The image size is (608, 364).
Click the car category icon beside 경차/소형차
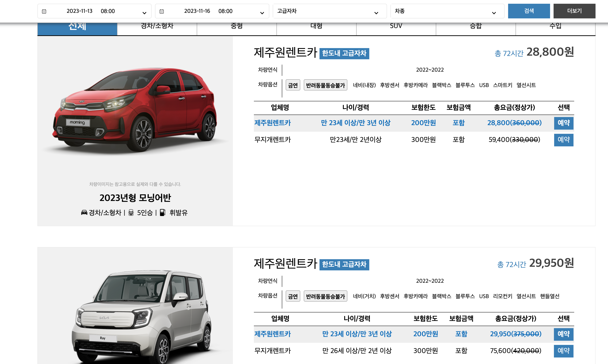coord(84,212)
